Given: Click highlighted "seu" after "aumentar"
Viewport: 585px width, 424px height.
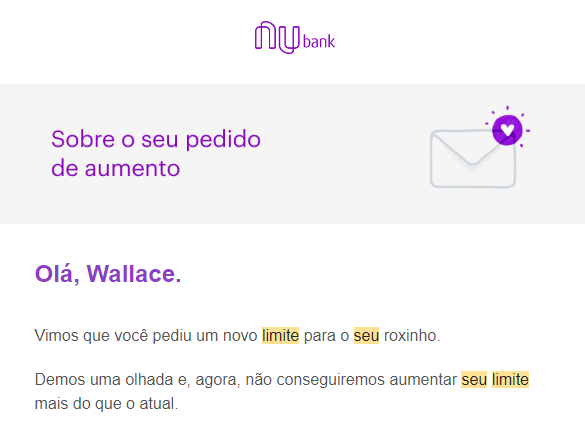Looking at the screenshot, I should pos(474,380).
